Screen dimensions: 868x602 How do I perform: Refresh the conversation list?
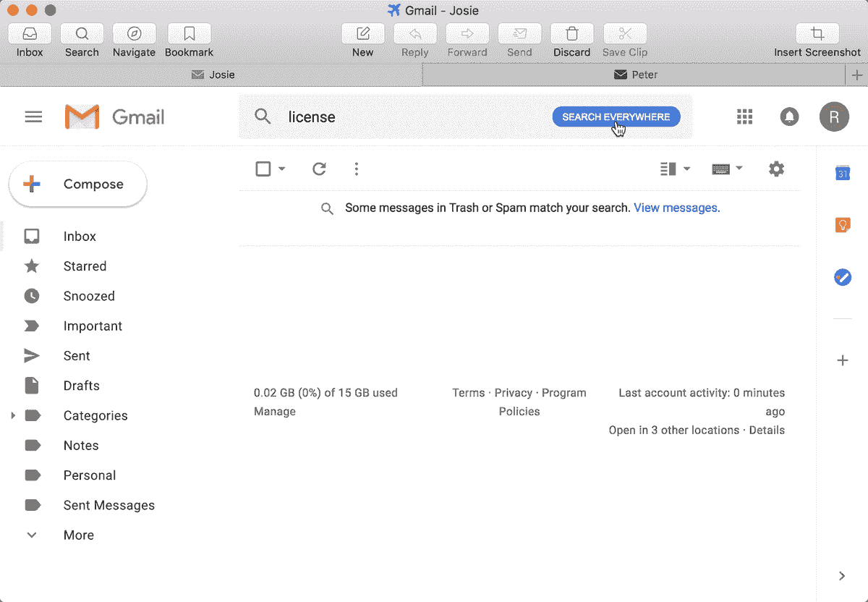(x=319, y=169)
